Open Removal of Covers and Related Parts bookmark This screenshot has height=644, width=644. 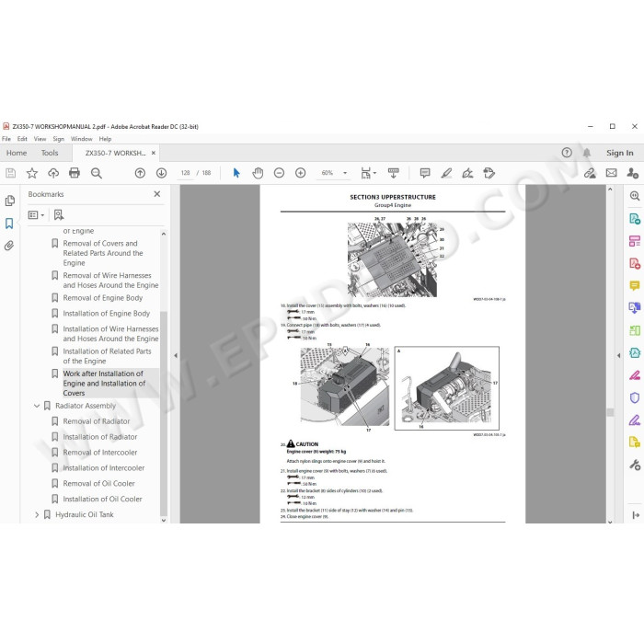click(103, 253)
